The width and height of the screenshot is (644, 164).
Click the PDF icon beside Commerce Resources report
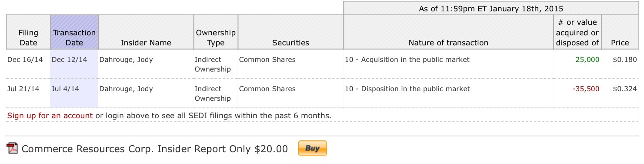pyautogui.click(x=13, y=149)
